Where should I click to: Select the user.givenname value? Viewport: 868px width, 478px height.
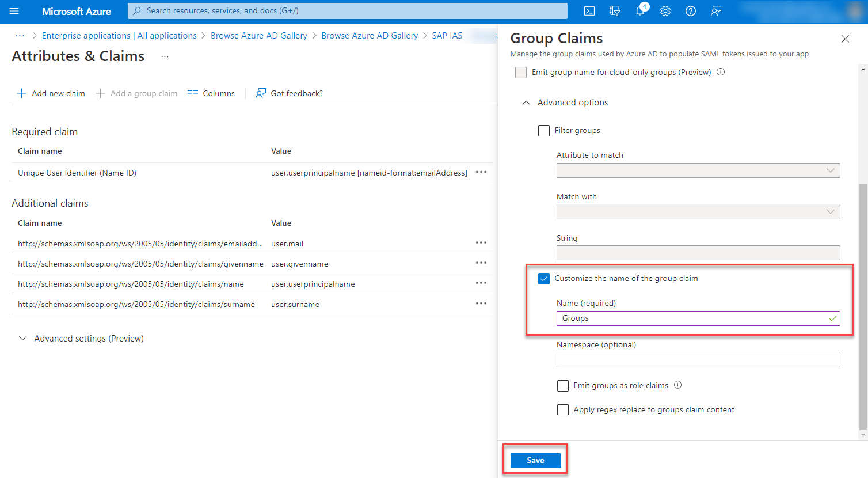[300, 264]
